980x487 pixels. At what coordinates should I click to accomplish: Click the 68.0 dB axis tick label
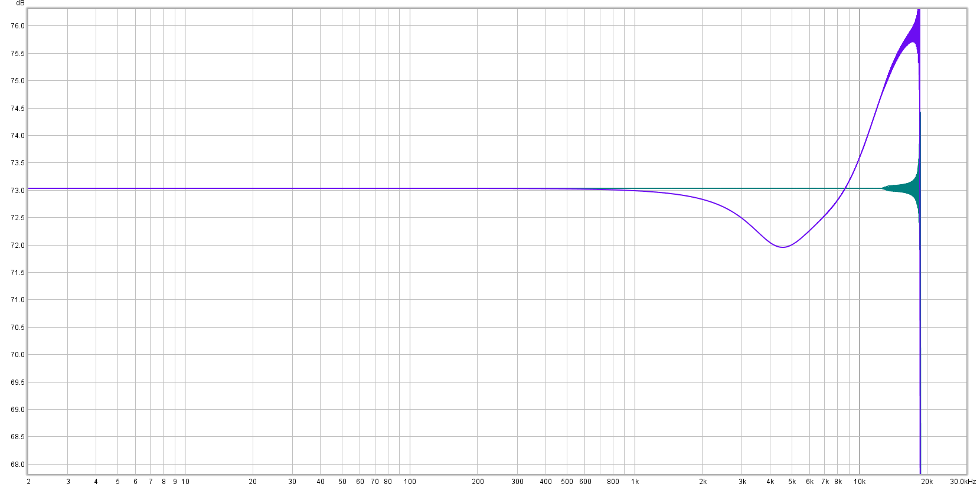point(18,465)
